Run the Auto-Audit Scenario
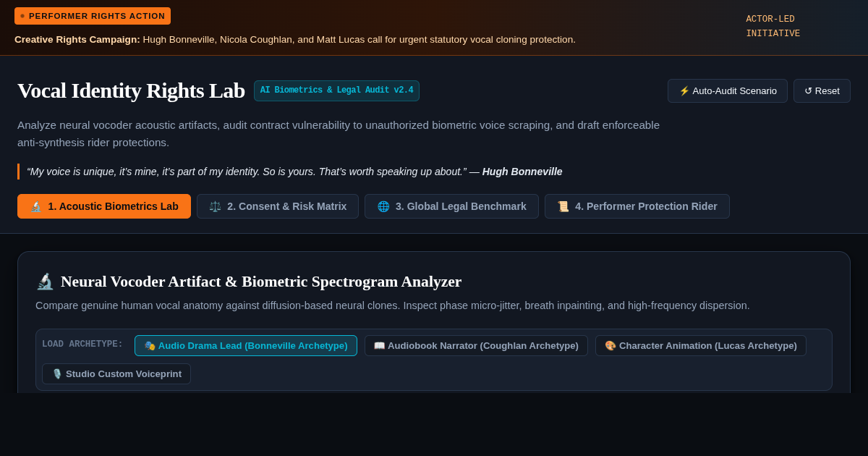 (x=728, y=91)
